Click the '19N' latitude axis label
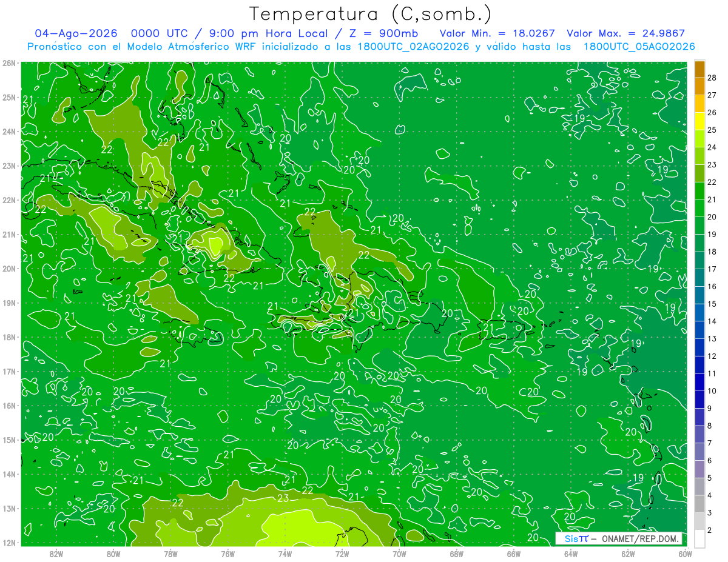This screenshot has height=562, width=728. (x=9, y=303)
